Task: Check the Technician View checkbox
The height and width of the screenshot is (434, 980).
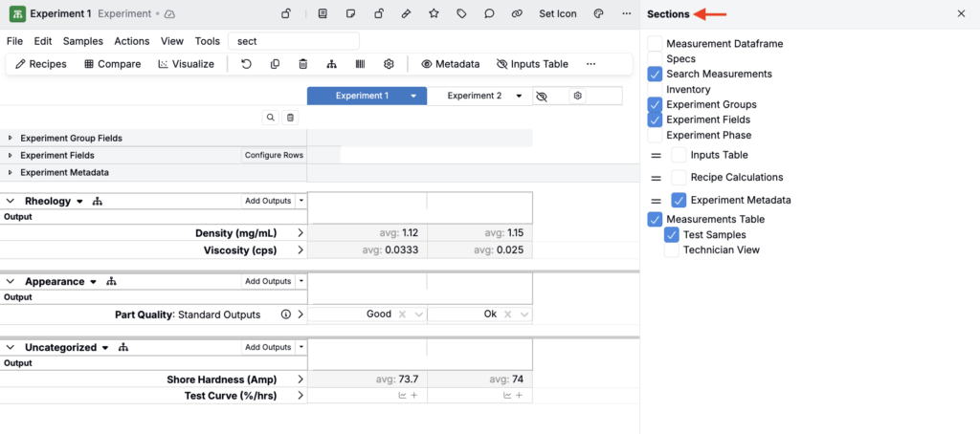Action: click(x=672, y=250)
